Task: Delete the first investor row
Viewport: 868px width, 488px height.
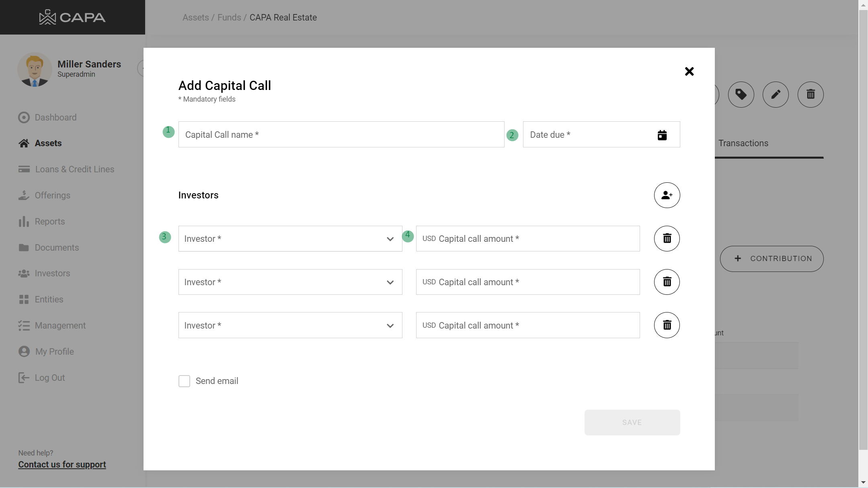Action: click(x=667, y=239)
